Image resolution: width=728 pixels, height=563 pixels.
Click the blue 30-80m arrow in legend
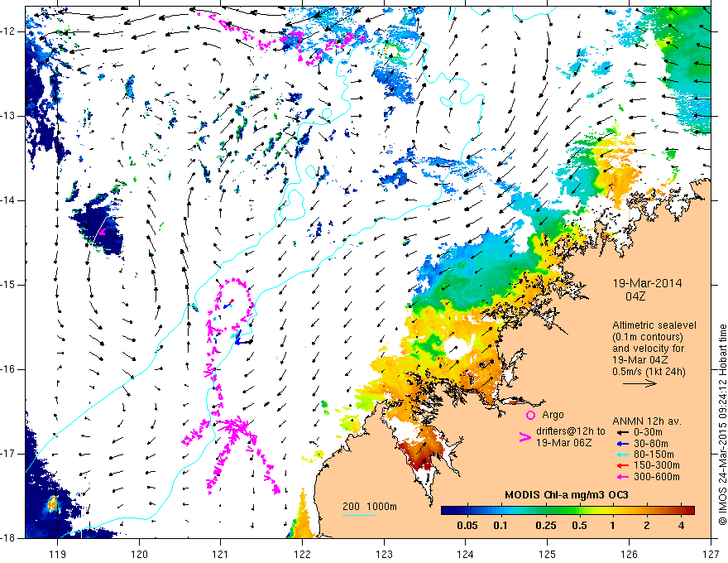[622, 444]
